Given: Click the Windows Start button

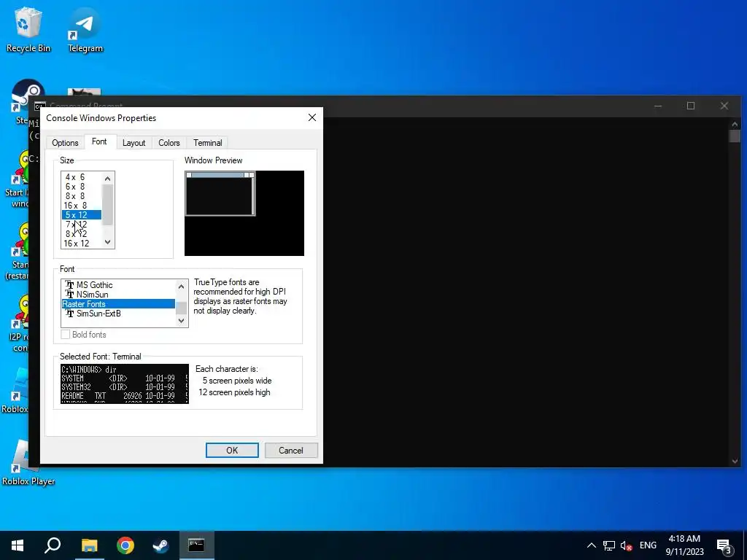Looking at the screenshot, I should (x=18, y=545).
